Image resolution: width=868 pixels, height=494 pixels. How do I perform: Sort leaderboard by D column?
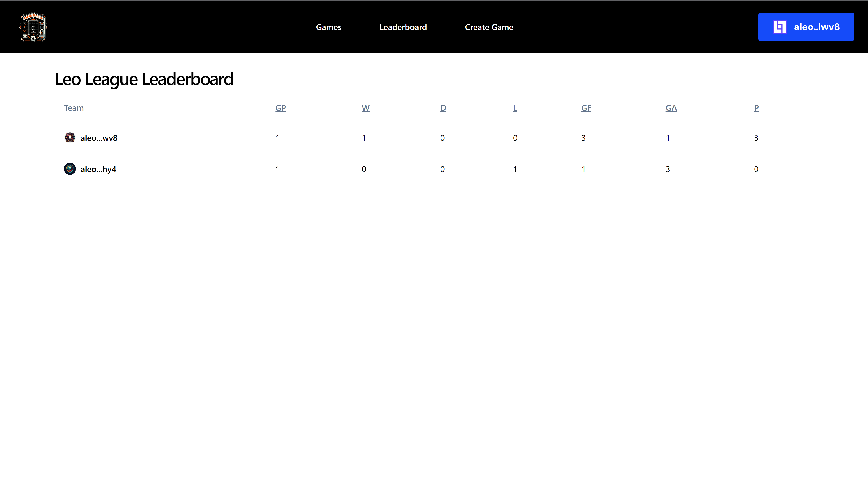click(x=443, y=108)
